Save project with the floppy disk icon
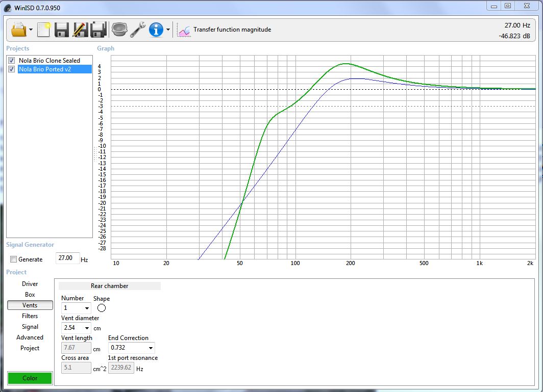The width and height of the screenshot is (543, 392). click(x=62, y=30)
